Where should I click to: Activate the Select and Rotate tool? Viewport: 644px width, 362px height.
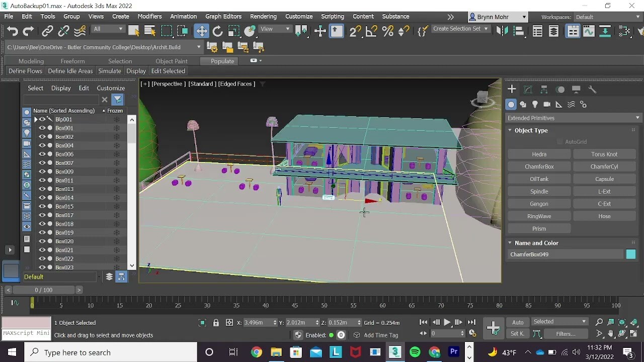pos(217,31)
